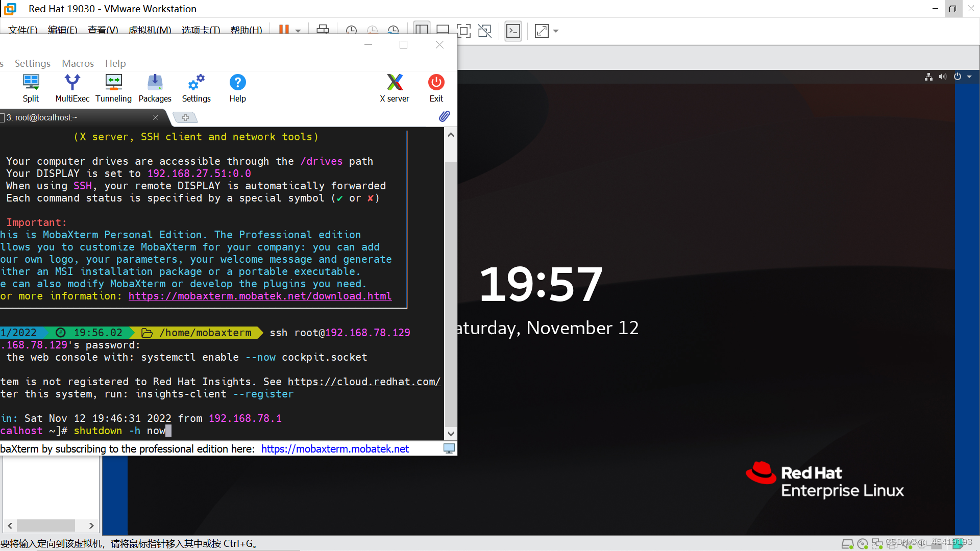
Task: Open the RHEL power menu arrow
Action: (969, 77)
